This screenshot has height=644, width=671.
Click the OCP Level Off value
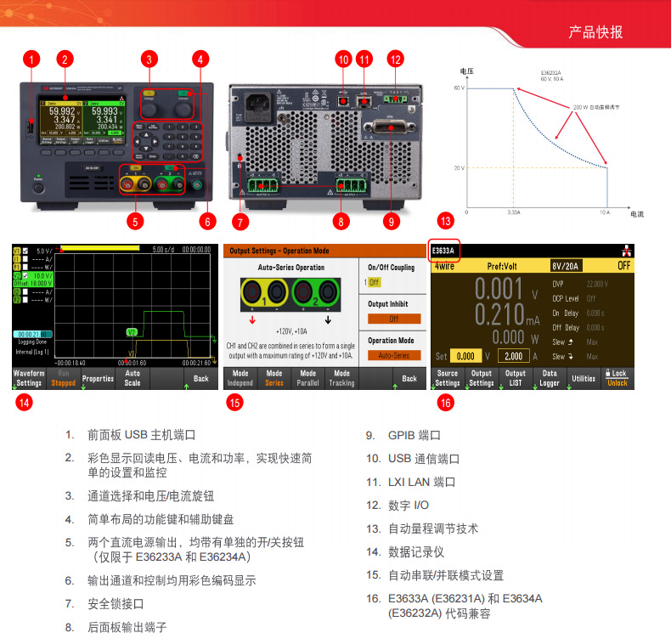pyautogui.click(x=591, y=298)
